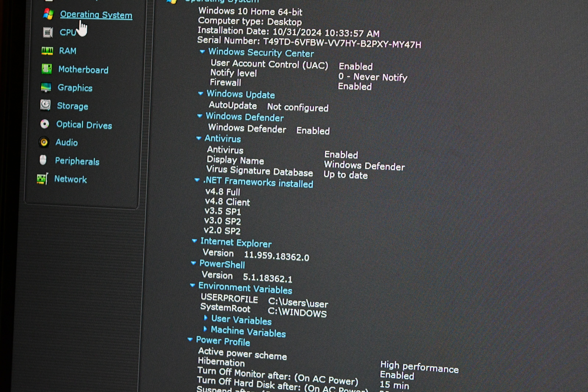Click the Windows Update heading
588x392 pixels.
241,94
